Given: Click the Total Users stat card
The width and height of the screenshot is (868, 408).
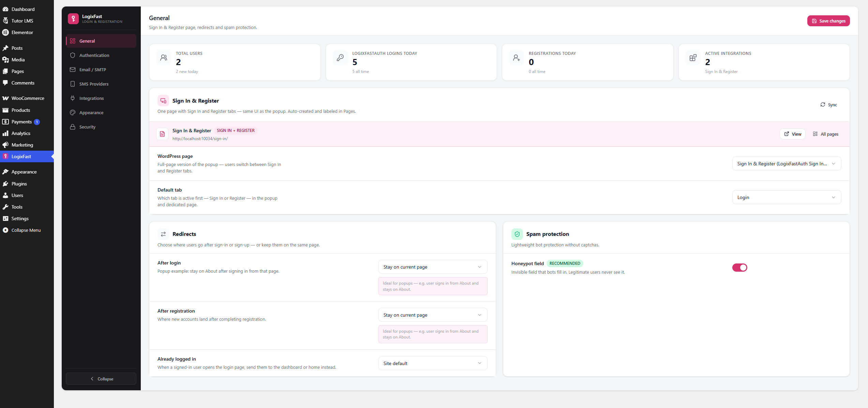Looking at the screenshot, I should click(235, 62).
